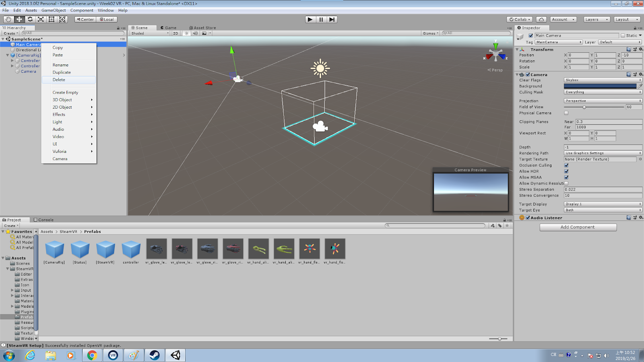Click the Add Component button
The width and height of the screenshot is (644, 362).
tap(578, 227)
